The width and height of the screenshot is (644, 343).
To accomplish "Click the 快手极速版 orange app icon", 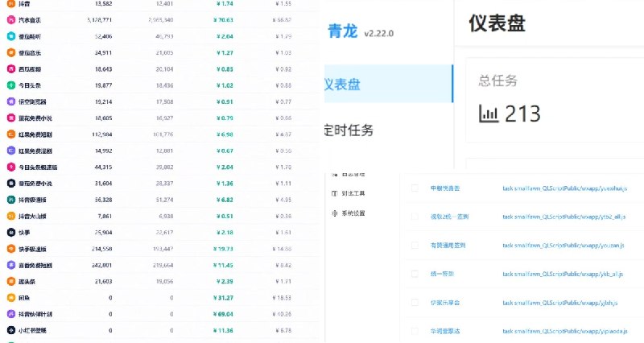I will tap(11, 249).
